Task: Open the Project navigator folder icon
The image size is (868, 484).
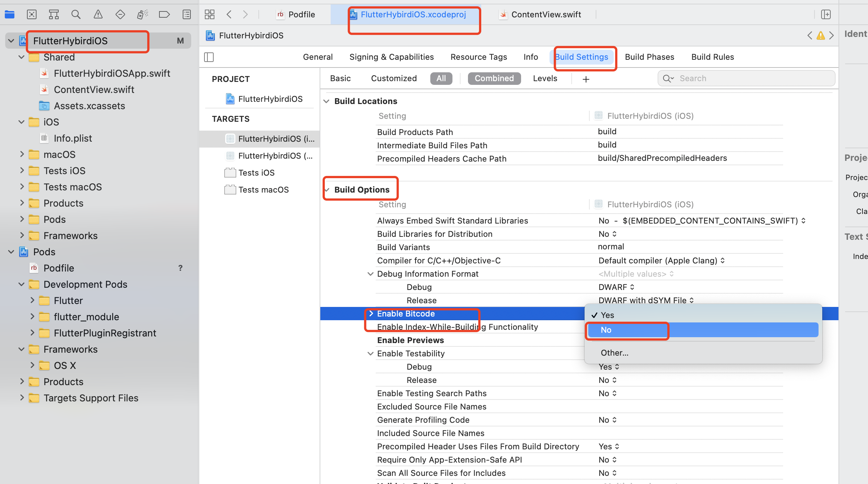Action: [10, 14]
